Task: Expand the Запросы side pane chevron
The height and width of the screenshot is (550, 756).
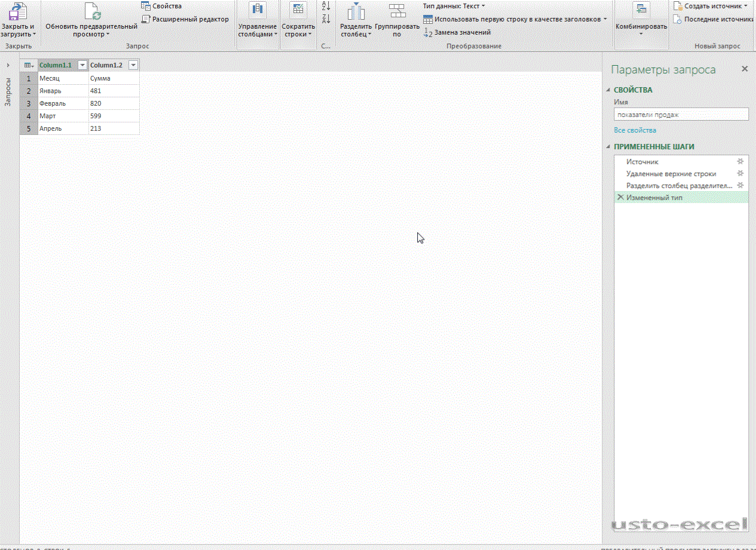Action: [8, 64]
